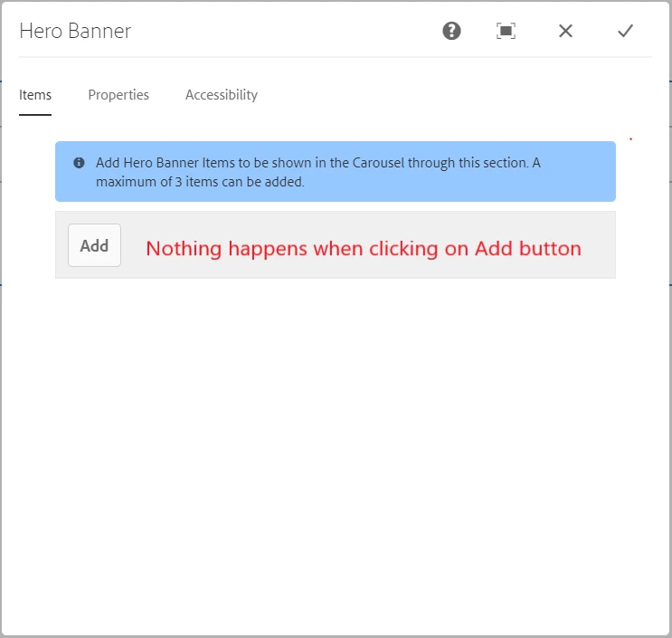Screen dimensions: 672x638
Task: Click the Hero Banner dialog title
Action: [75, 31]
